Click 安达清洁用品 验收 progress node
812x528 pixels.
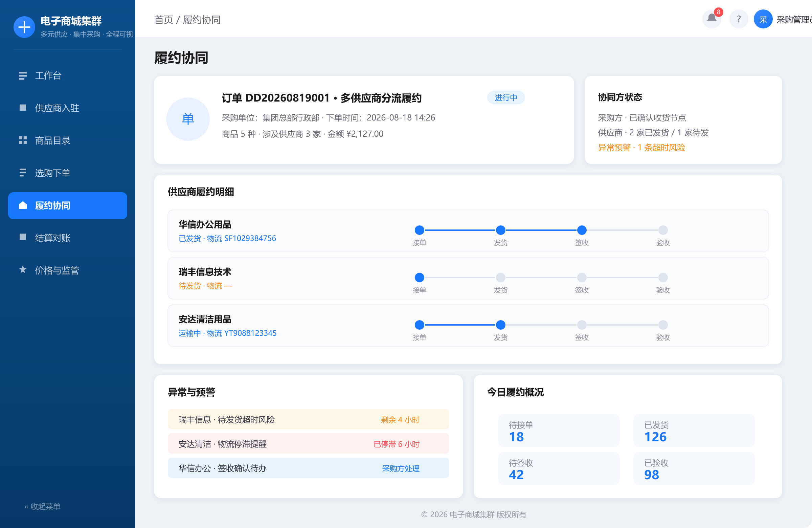[663, 325]
